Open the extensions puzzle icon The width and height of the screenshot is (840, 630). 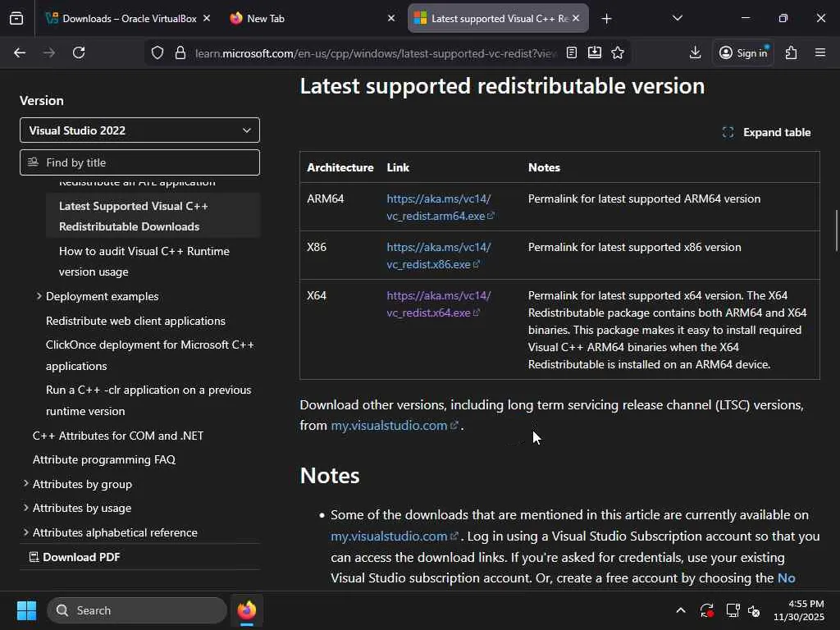coord(791,52)
